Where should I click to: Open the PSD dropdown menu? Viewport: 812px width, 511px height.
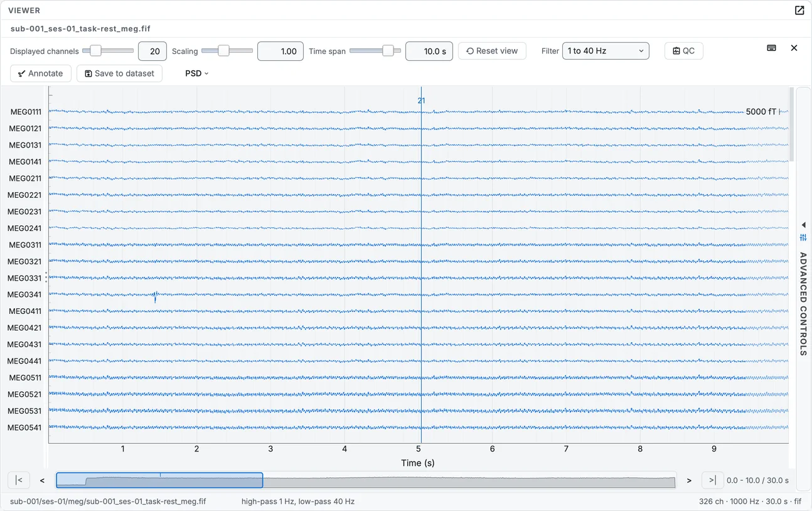(196, 73)
